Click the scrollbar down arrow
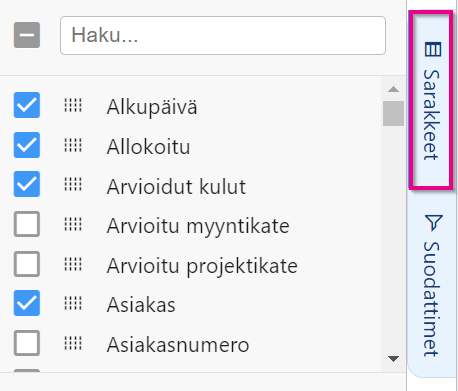Viewport: 458px width, 391px height. point(393,359)
